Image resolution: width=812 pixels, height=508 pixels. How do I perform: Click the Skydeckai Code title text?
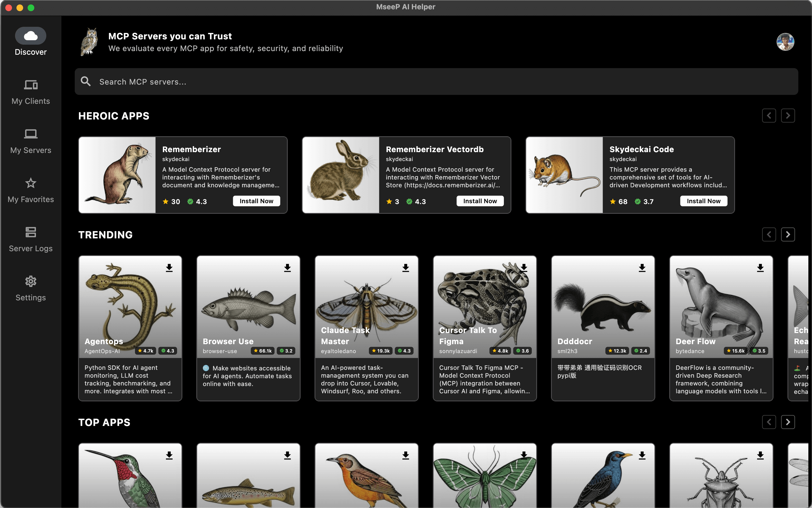coord(642,149)
